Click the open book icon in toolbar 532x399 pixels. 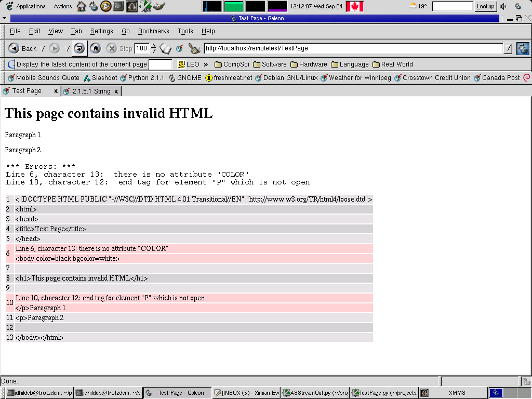tap(165, 48)
